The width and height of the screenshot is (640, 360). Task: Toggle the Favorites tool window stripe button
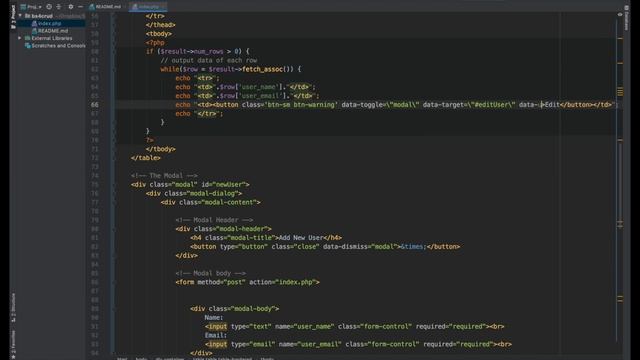pos(13,345)
